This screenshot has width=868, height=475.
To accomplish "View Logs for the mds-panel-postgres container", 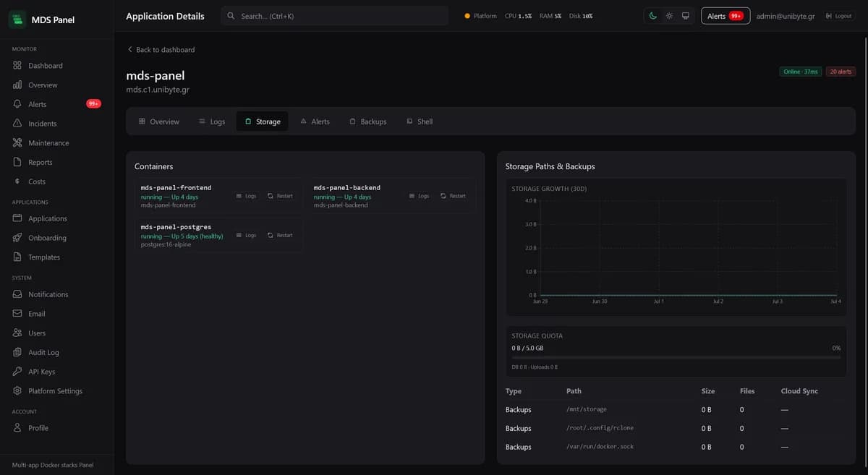I will [x=247, y=235].
